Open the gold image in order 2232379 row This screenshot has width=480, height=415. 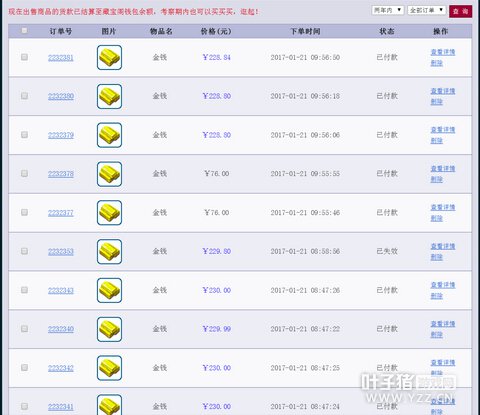tap(109, 135)
